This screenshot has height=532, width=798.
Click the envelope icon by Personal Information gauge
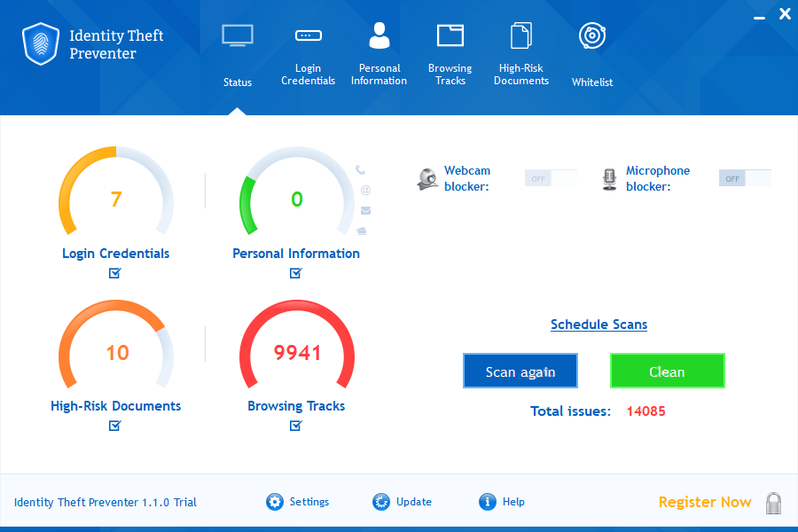(x=365, y=210)
